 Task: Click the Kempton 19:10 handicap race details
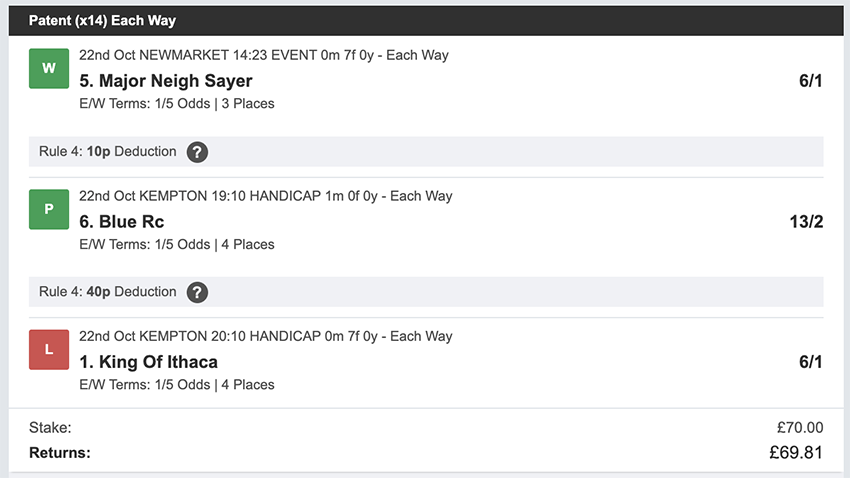266,196
